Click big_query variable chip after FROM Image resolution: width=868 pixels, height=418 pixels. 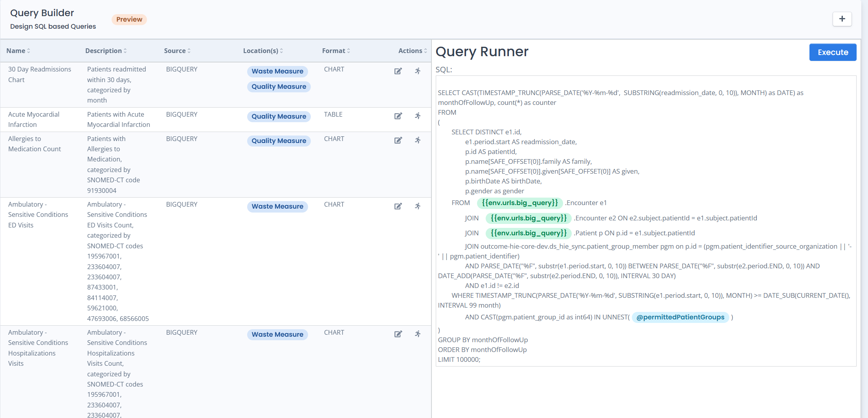520,203
